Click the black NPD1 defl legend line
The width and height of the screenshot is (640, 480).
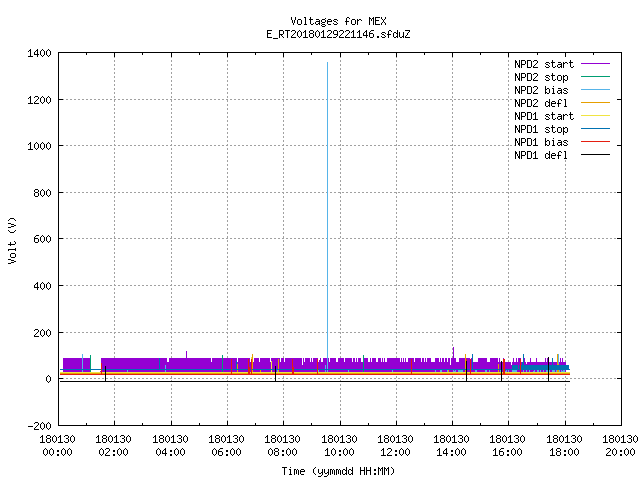[x=596, y=155]
